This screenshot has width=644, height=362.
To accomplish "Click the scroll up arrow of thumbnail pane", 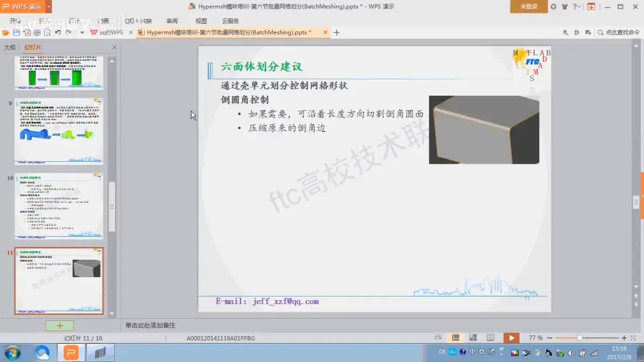I will 112,61.
